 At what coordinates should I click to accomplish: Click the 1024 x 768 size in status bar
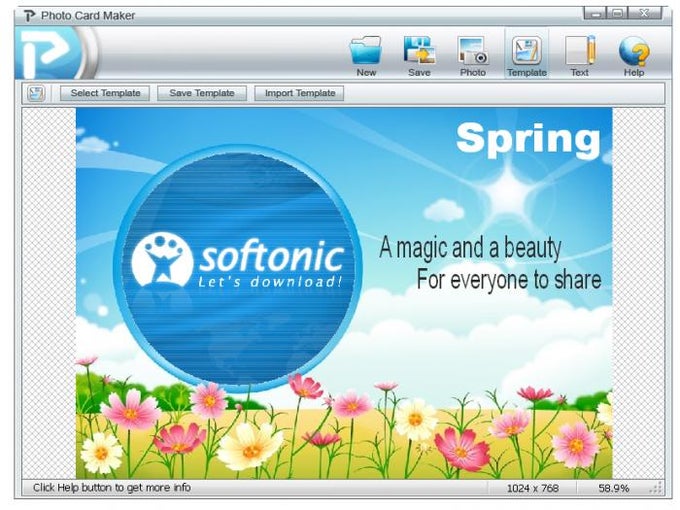[x=533, y=488]
